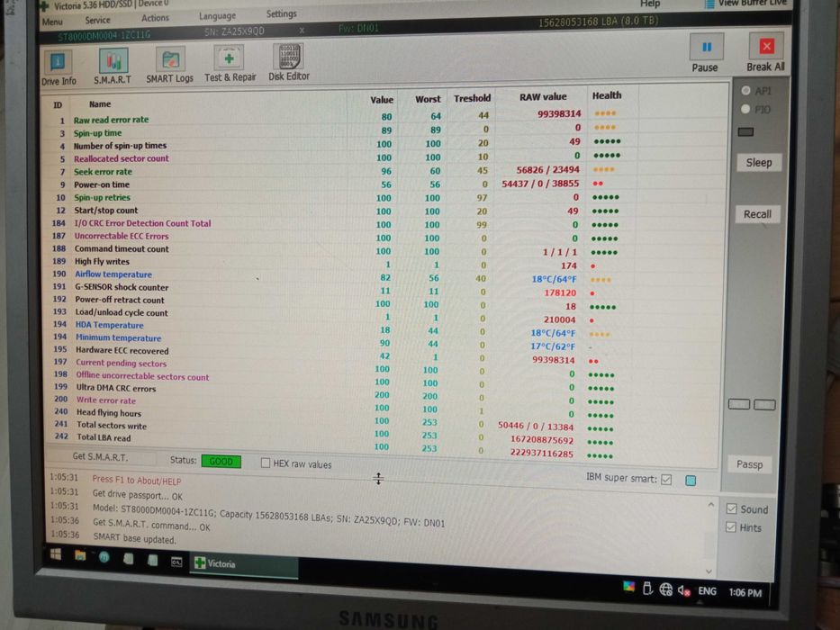Screen dimensions: 840x630
Task: Select the PIO radio button
Action: pos(745,109)
